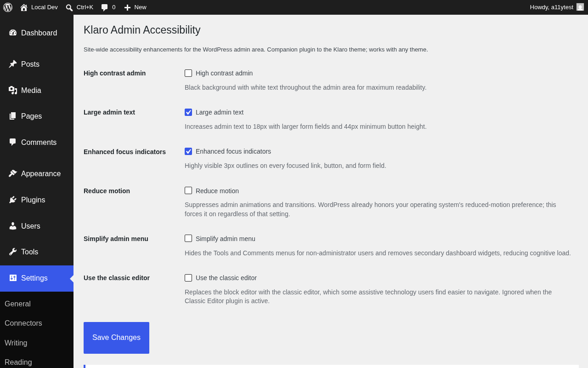The image size is (588, 368).
Task: Click the Local Dev site name
Action: [45, 7]
